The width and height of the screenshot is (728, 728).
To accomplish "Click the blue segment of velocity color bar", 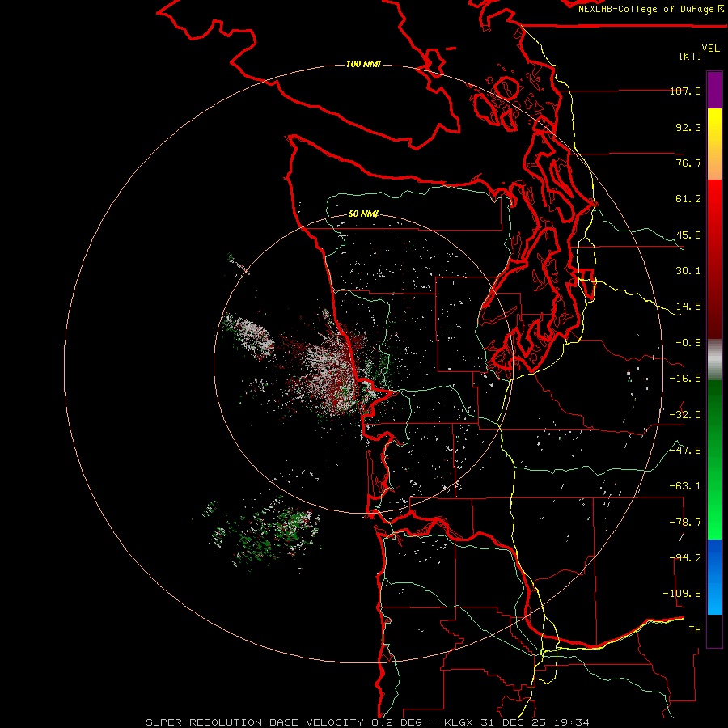I will [x=714, y=577].
